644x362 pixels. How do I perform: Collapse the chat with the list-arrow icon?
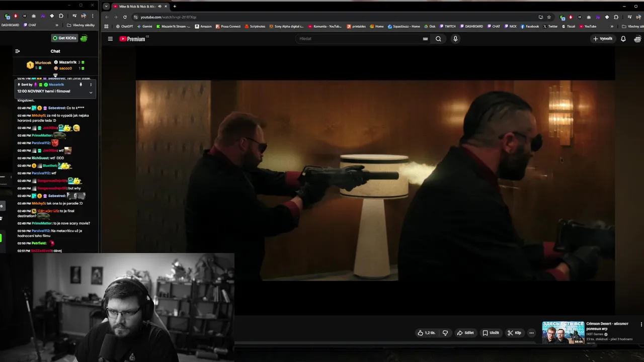coord(17,51)
